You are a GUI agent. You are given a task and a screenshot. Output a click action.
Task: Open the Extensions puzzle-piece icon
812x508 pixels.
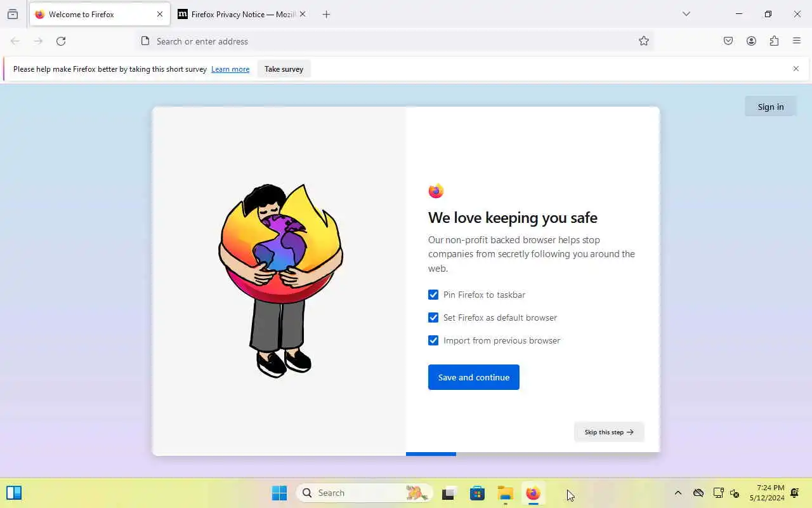(774, 41)
